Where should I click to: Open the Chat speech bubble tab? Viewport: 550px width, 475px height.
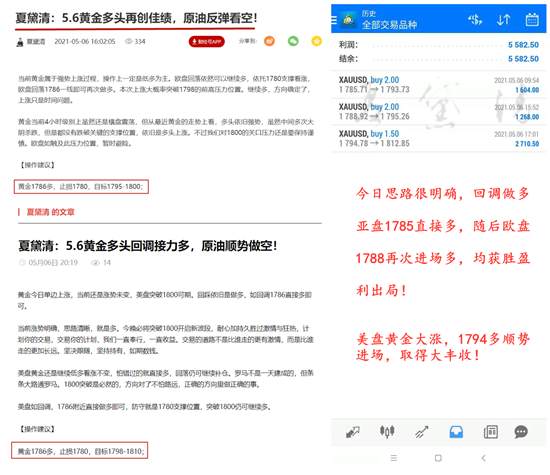click(521, 432)
